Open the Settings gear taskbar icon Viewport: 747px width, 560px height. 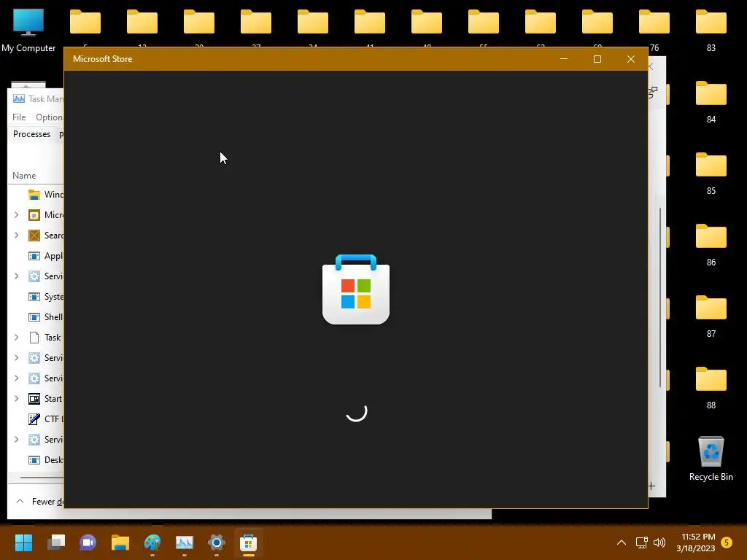216,542
